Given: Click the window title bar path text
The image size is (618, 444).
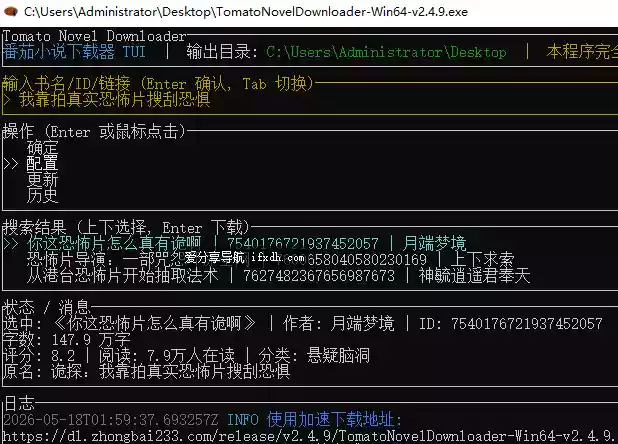Looking at the screenshot, I should [246, 12].
